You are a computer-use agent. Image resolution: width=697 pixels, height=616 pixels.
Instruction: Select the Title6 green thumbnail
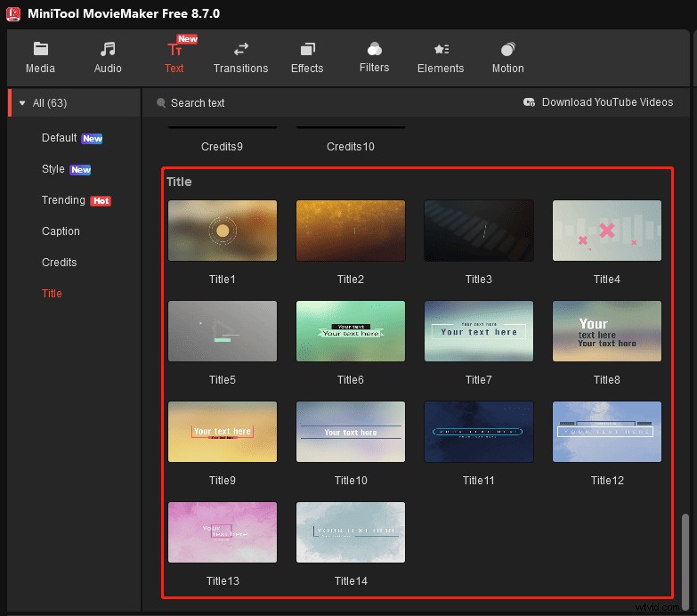click(x=350, y=331)
